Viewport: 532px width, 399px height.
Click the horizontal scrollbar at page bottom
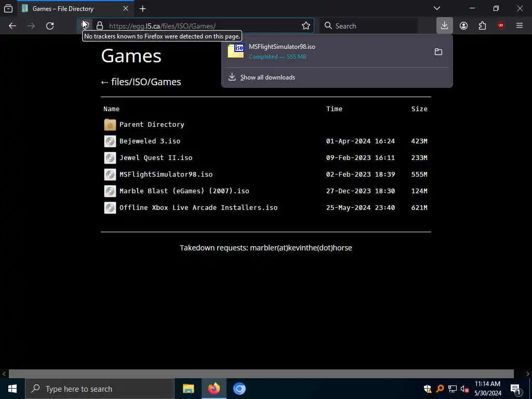coord(261,374)
